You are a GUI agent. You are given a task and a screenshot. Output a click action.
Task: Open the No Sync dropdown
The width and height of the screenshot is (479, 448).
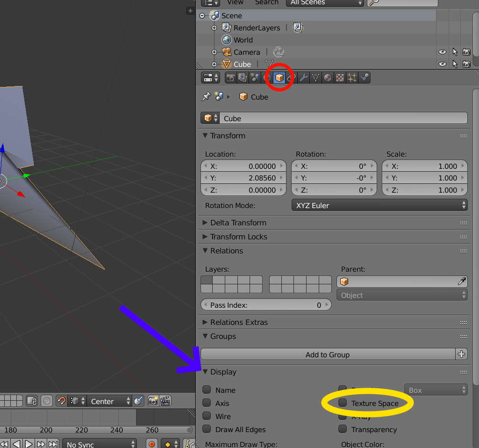[x=100, y=444]
